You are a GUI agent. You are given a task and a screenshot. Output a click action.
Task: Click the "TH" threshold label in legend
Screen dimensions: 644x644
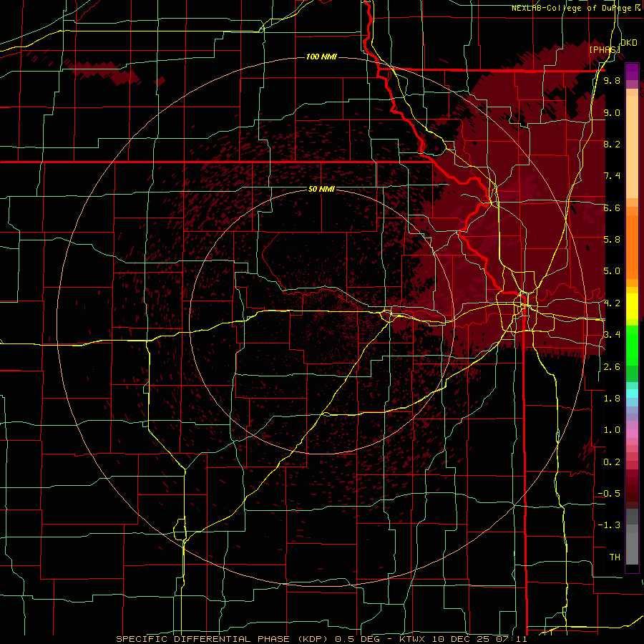point(615,557)
